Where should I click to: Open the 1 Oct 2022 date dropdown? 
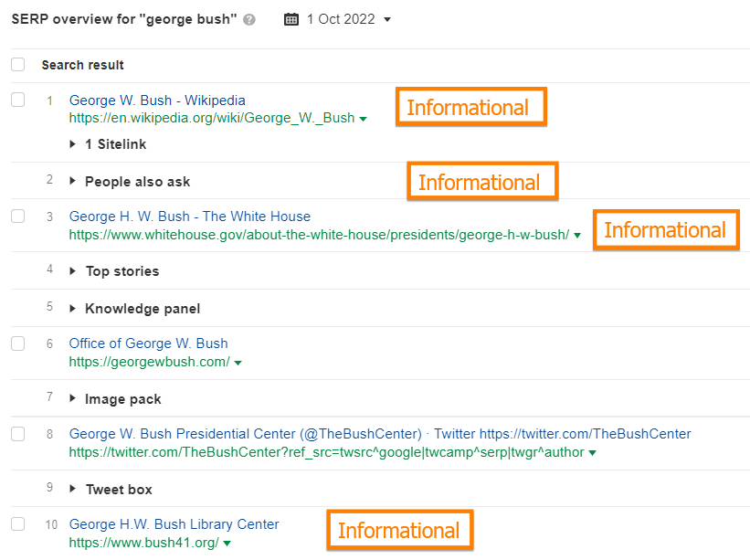[x=352, y=18]
